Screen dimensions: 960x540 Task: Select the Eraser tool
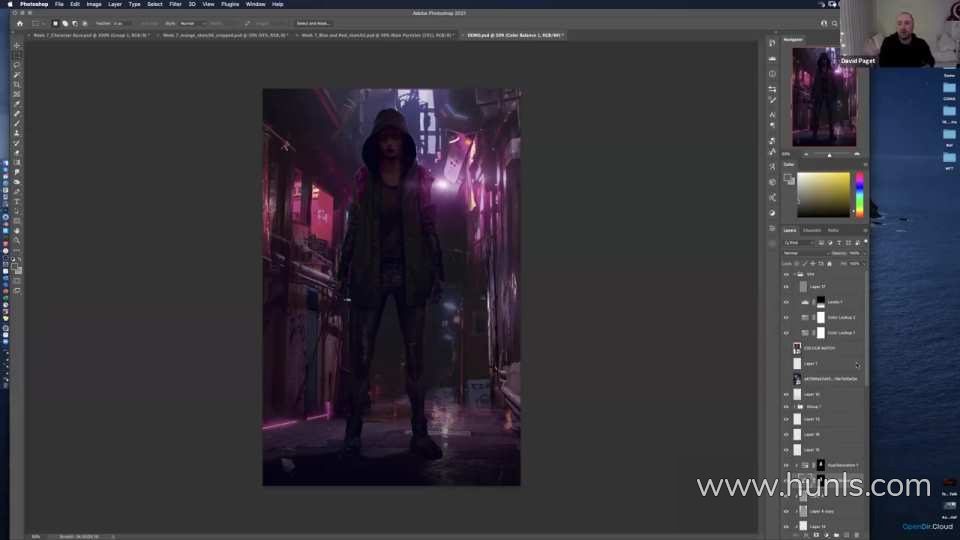click(17, 153)
